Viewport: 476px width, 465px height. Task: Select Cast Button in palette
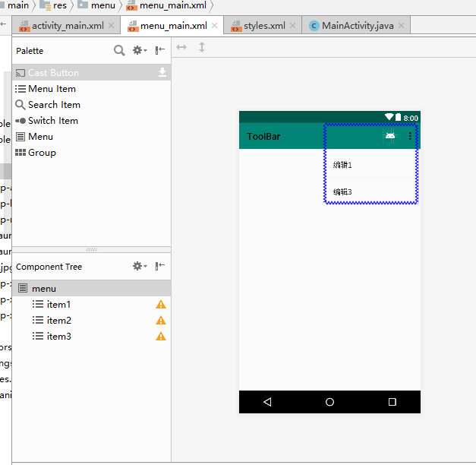[91, 73]
